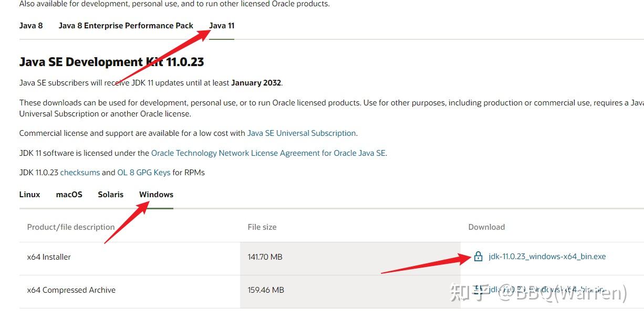Click the 'x64 Installer' row description

[x=49, y=257]
